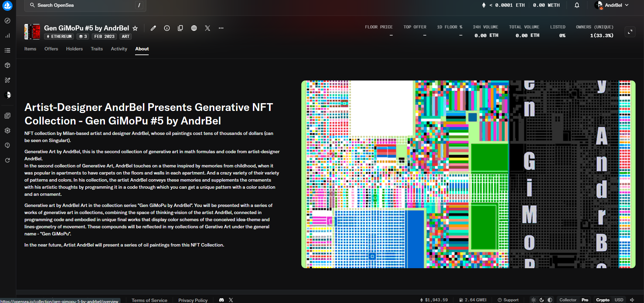Open the Discord icon in footer
Screen dimensions: 644x303
point(221,300)
